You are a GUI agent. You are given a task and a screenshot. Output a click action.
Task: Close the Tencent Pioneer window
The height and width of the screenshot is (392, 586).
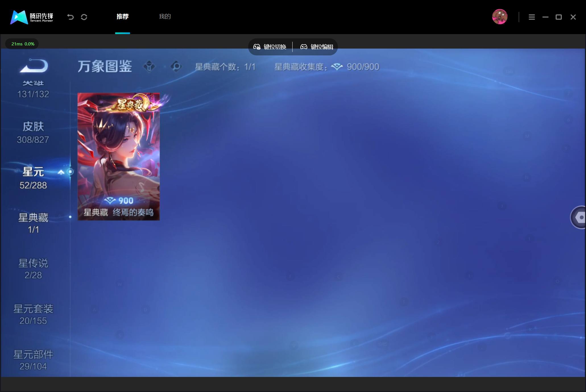coord(573,17)
